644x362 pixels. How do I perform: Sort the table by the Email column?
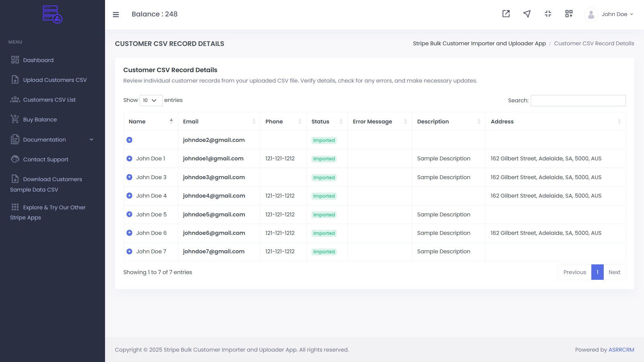191,121
